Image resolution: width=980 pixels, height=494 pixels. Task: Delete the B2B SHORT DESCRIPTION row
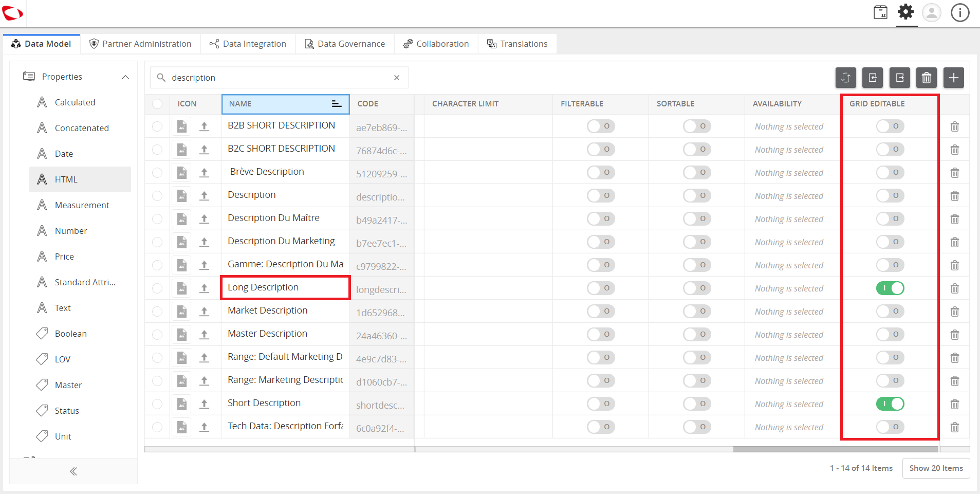(x=954, y=126)
